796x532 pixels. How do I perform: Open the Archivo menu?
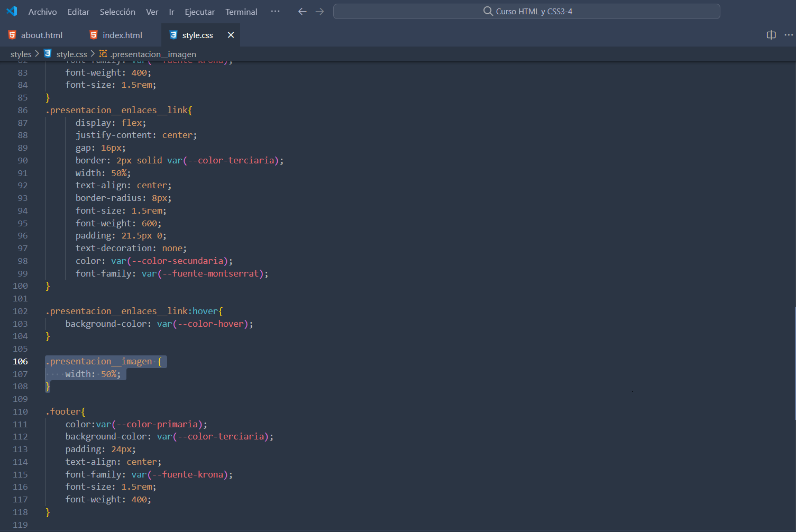(x=42, y=12)
